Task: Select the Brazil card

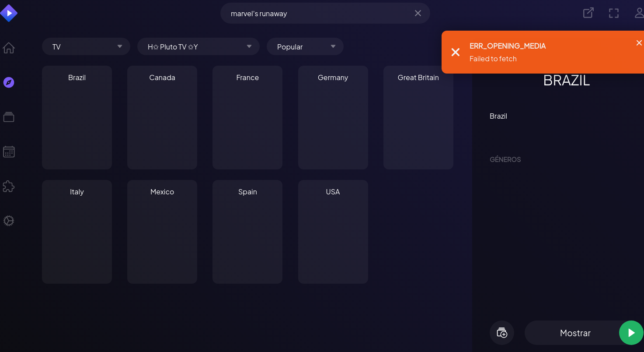Action: (x=77, y=117)
